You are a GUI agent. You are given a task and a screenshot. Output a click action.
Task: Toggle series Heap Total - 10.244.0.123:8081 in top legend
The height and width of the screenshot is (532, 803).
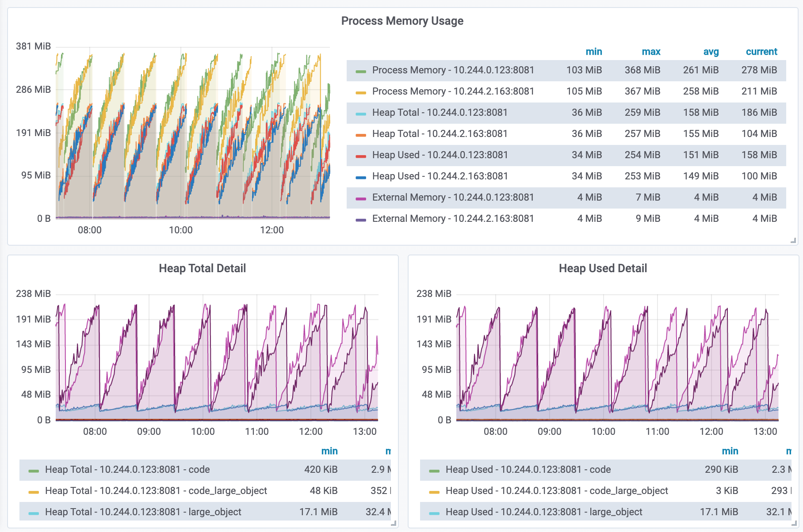tap(440, 113)
